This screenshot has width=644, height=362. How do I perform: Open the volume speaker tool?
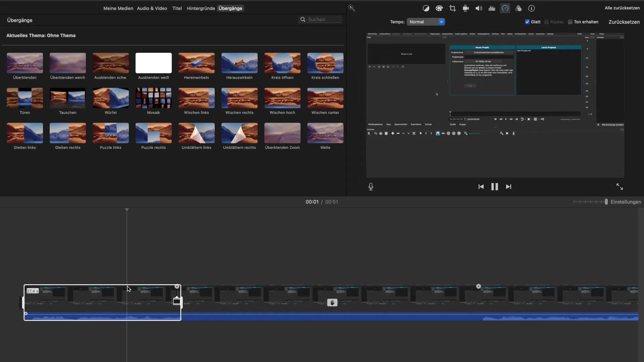tap(479, 8)
